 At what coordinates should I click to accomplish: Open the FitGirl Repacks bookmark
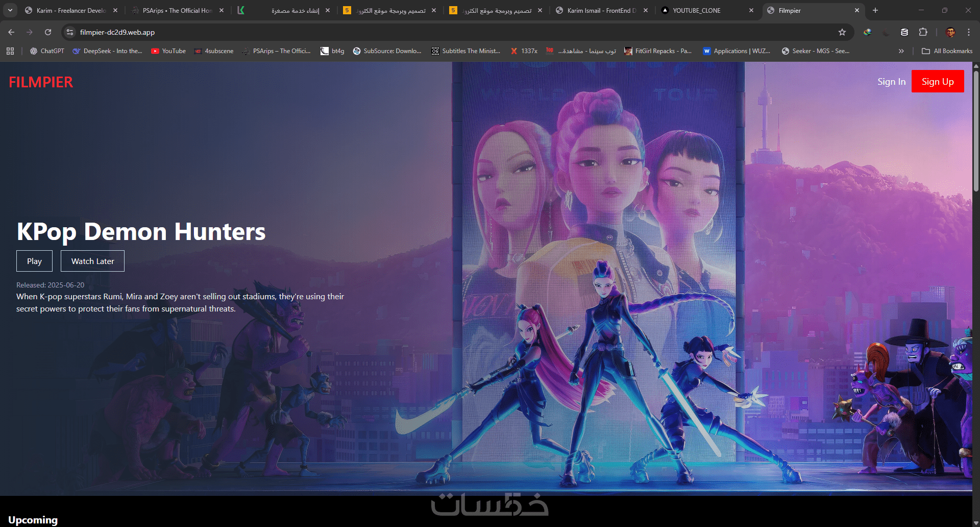click(x=658, y=51)
